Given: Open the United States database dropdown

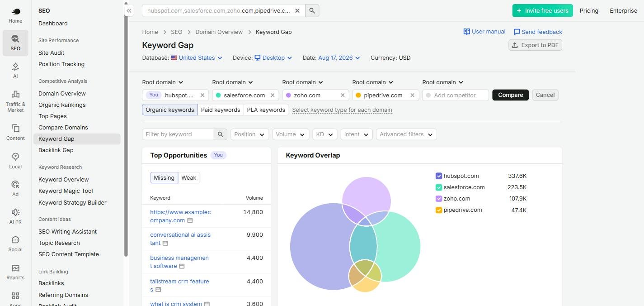Looking at the screenshot, I should pyautogui.click(x=197, y=58).
